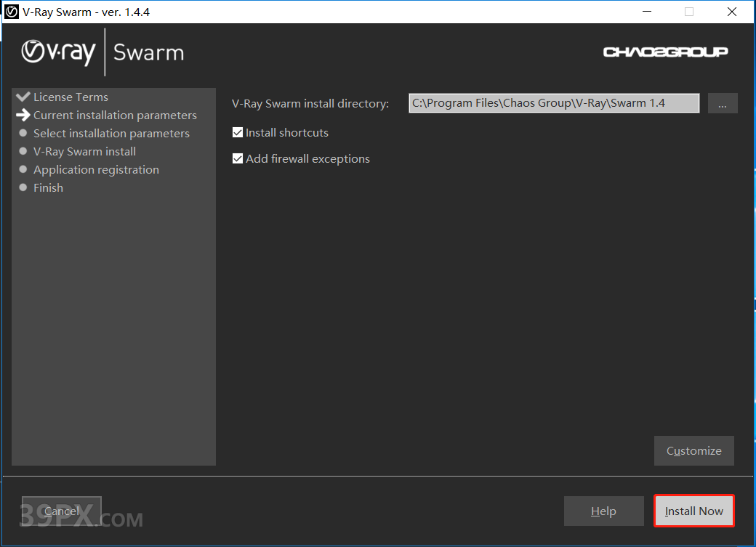Select the Select installation parameters step
This screenshot has width=756, height=547.
click(111, 134)
